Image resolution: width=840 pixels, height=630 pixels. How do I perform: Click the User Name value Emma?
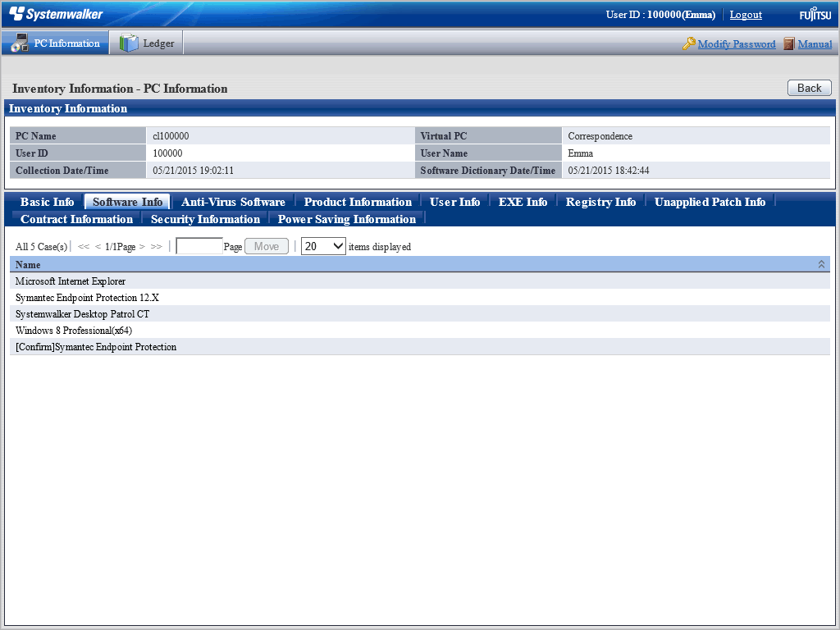tap(580, 153)
